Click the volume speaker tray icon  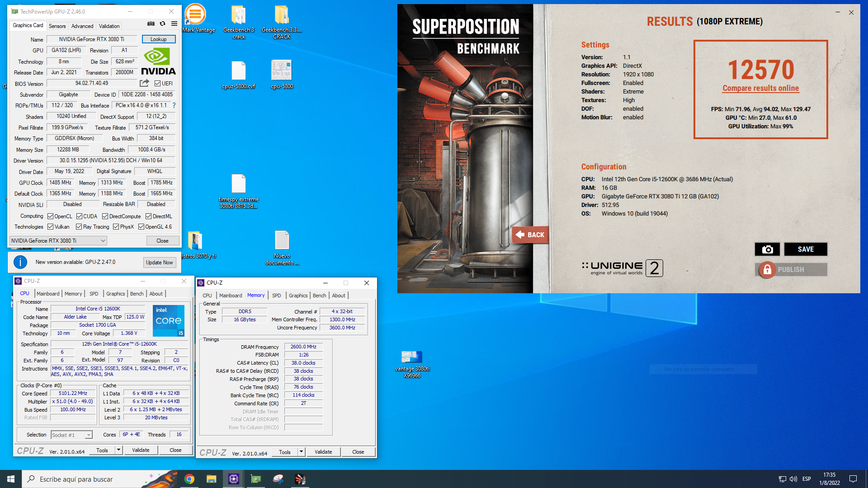tap(793, 479)
